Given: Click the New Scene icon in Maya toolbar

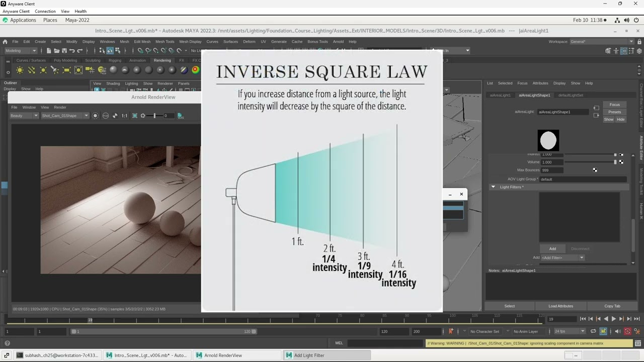Looking at the screenshot, I should tap(49, 51).
